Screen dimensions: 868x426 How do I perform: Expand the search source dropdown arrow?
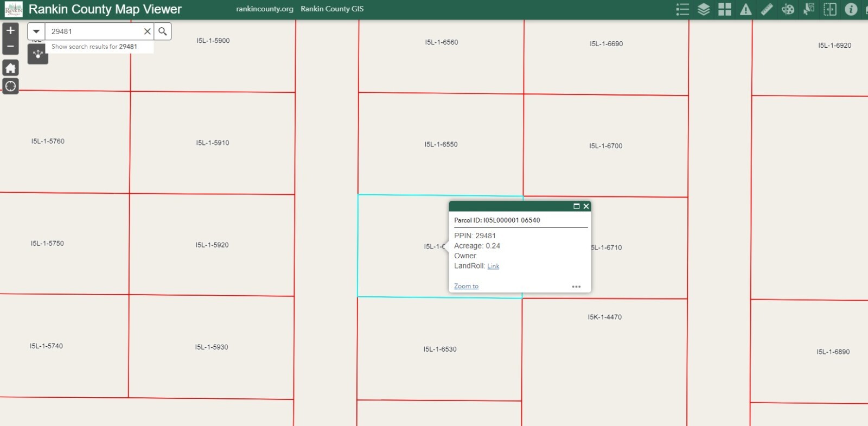[36, 31]
